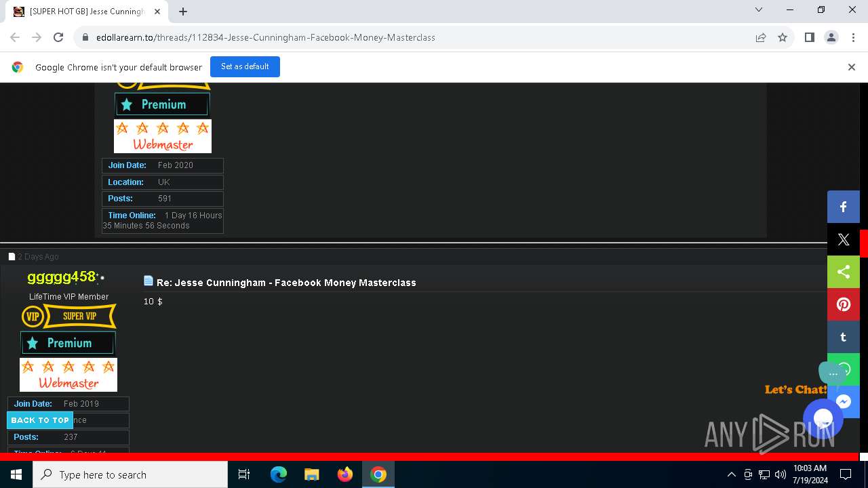This screenshot has width=868, height=488.
Task: Click upper poster's Premium badge
Action: [x=162, y=104]
